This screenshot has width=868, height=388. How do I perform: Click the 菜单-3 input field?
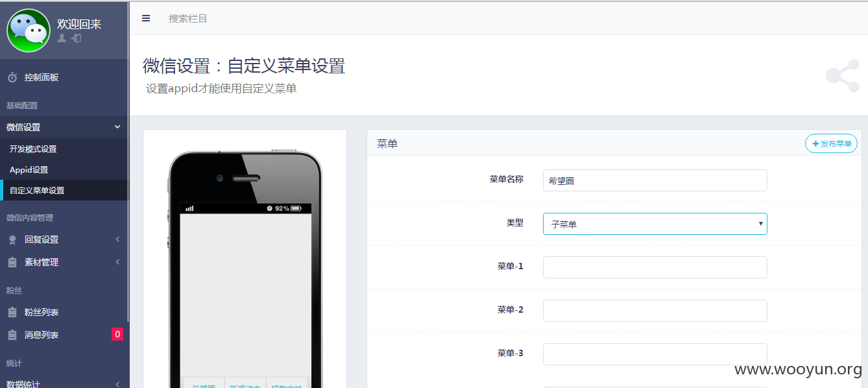pos(655,354)
